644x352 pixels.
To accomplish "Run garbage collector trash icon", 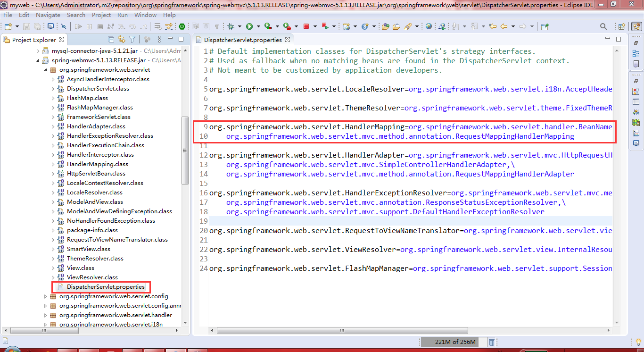I will click(x=491, y=342).
